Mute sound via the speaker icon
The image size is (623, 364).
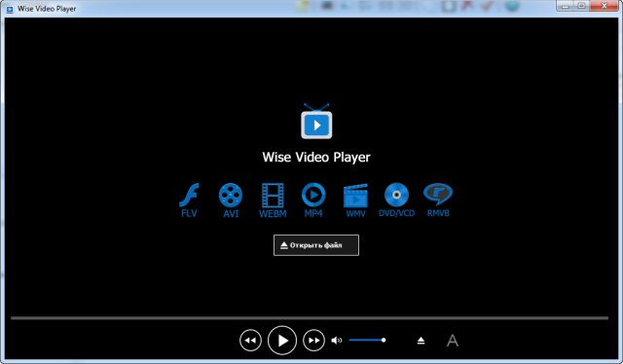[x=337, y=341]
